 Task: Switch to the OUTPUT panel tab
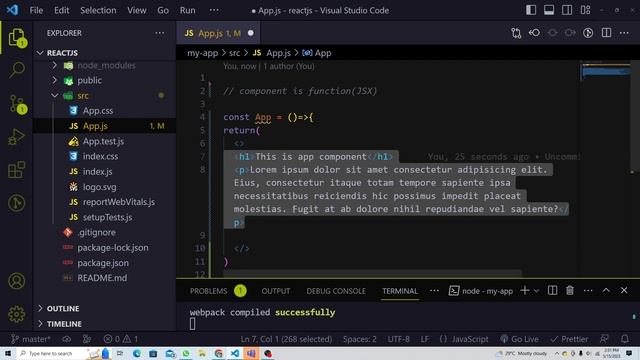(x=276, y=291)
